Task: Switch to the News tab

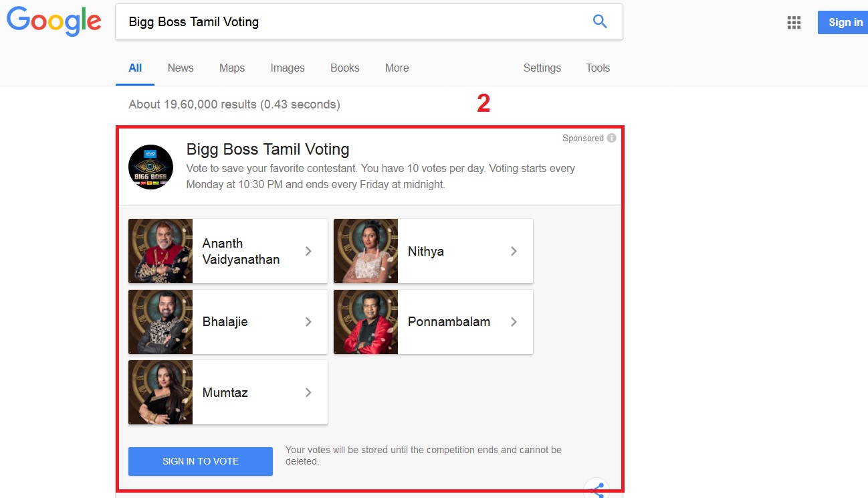Action: (181, 68)
